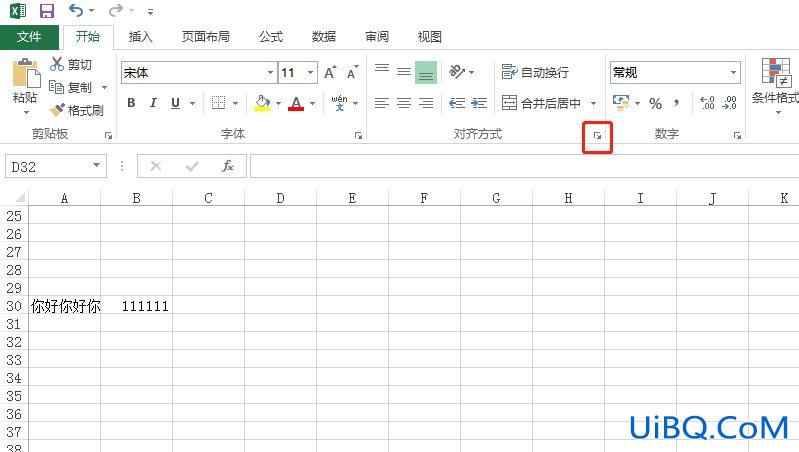The height and width of the screenshot is (452, 799).
Task: Select the Format Painter brush
Action: [77, 110]
